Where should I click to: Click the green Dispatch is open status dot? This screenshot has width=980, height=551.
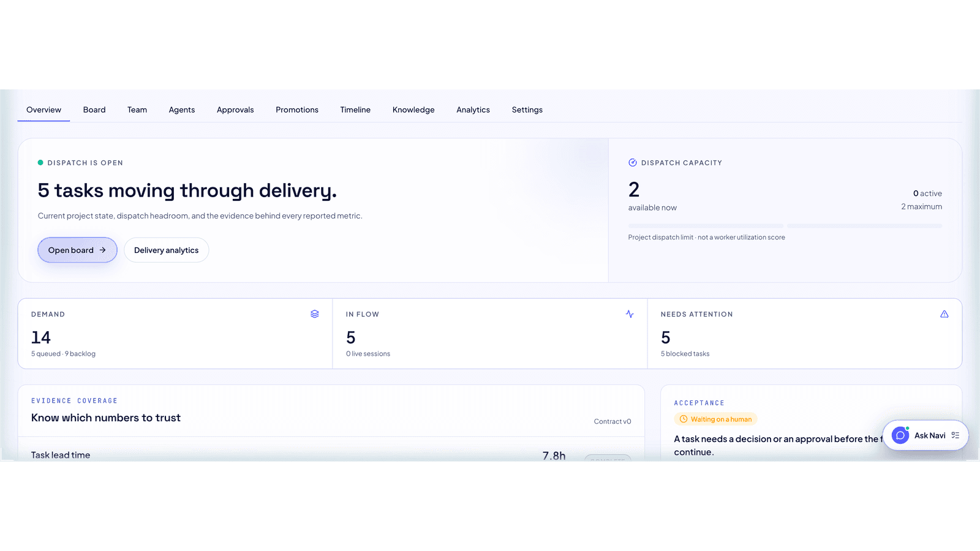click(40, 163)
